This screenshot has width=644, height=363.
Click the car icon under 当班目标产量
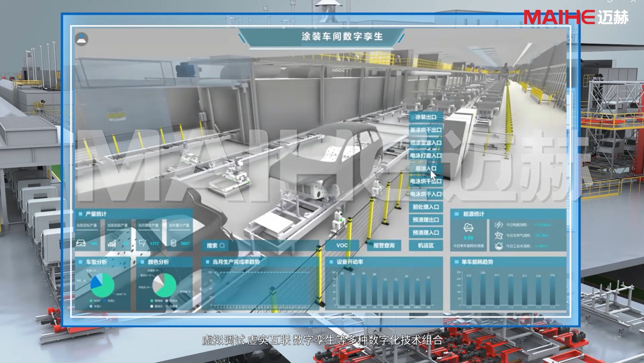81,243
